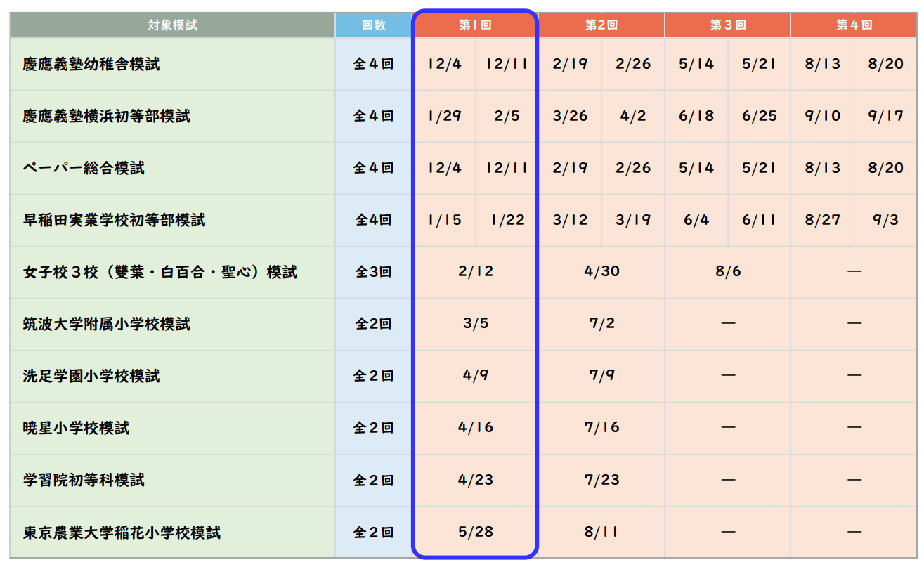Click the 6/4 date cell
The width and height of the screenshot is (924, 567).
click(696, 220)
